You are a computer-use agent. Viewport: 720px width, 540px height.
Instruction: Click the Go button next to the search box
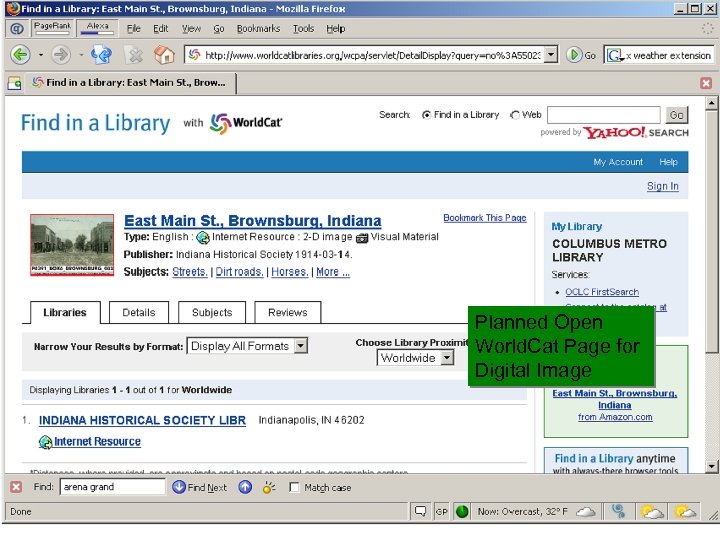pyautogui.click(x=677, y=115)
